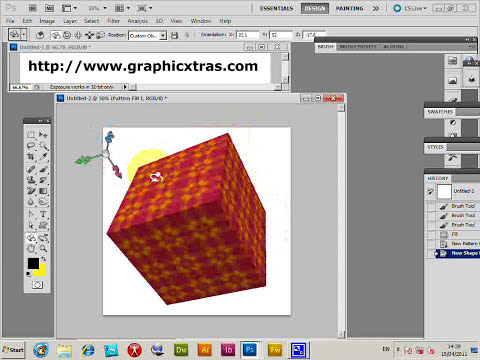Open status bar arrow menu in Untitled-1 window
480x360 pixels.
(x=125, y=87)
